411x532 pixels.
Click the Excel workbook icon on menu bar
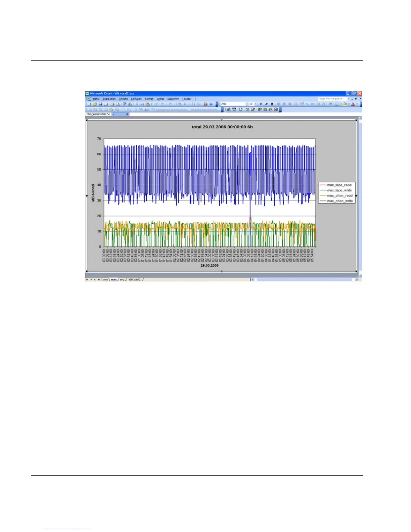point(89,99)
